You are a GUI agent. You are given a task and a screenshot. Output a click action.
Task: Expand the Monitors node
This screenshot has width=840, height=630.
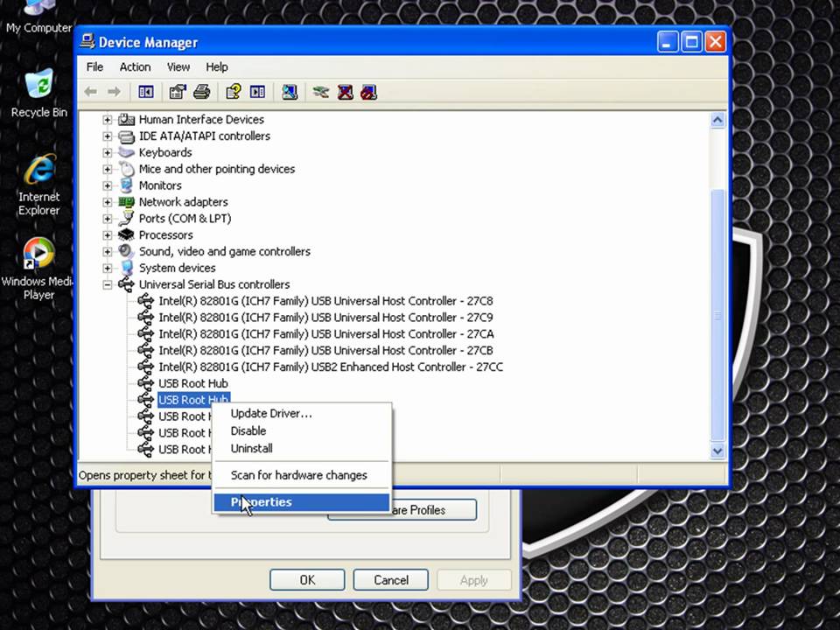coord(108,185)
